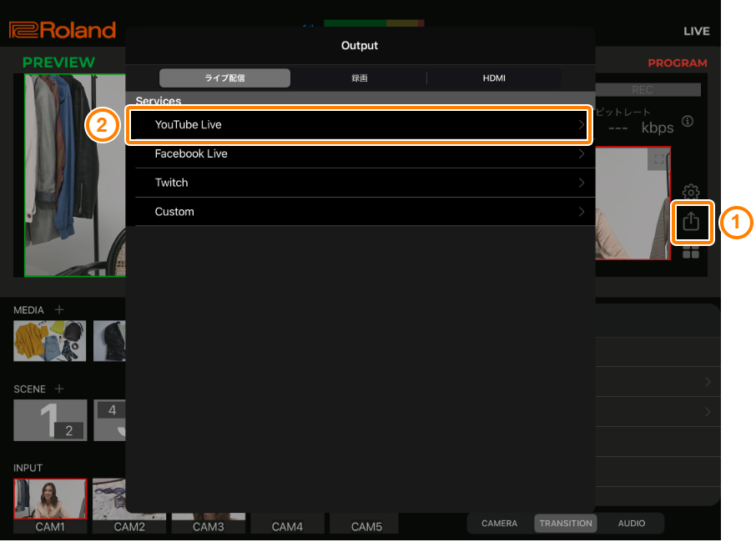Image resolution: width=756 pixels, height=542 pixels.
Task: Open YouTube Live service settings
Action: pos(360,125)
